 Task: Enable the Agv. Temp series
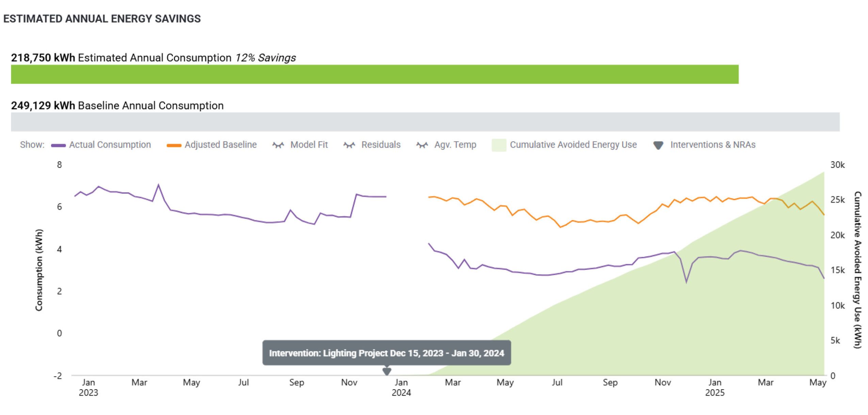click(x=455, y=145)
